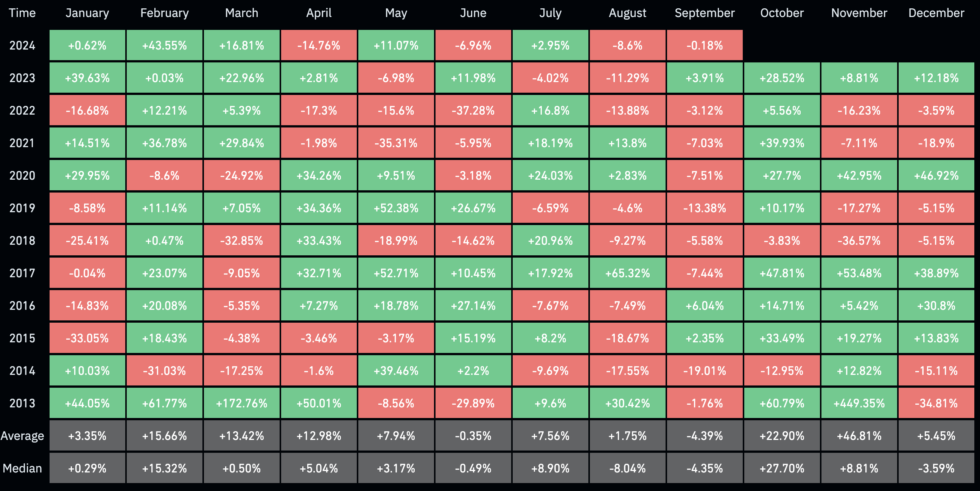This screenshot has width=980, height=491.
Task: Click the January 2015 cell showing -33.05%
Action: (x=87, y=338)
